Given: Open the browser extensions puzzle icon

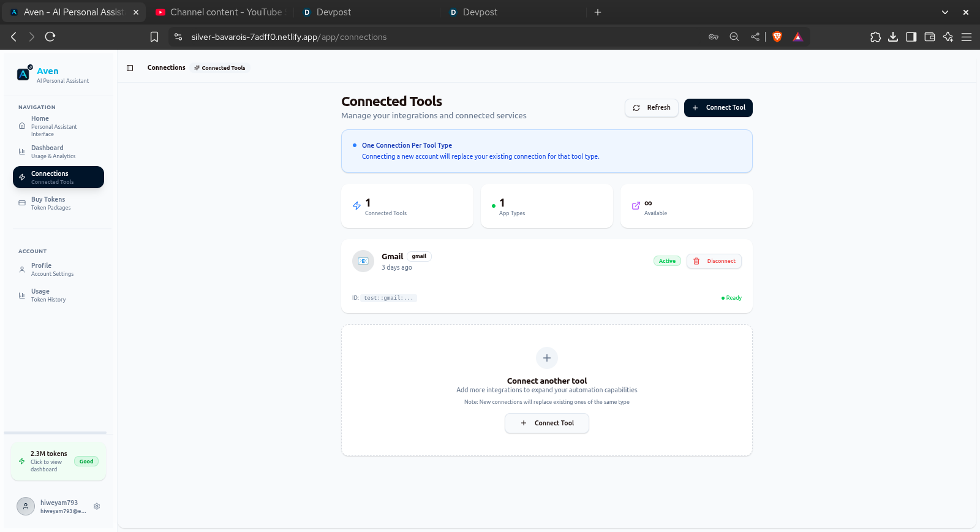Looking at the screenshot, I should click(x=875, y=37).
